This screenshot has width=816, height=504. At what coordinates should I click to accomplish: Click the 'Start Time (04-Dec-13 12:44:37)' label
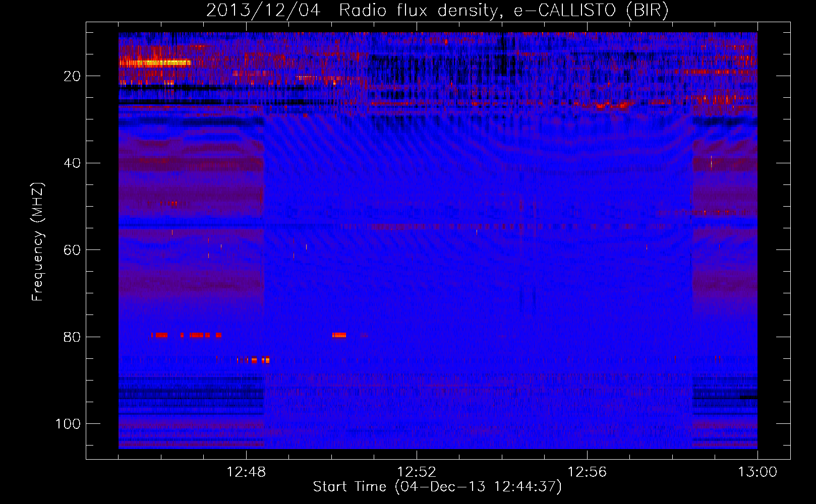(x=437, y=487)
